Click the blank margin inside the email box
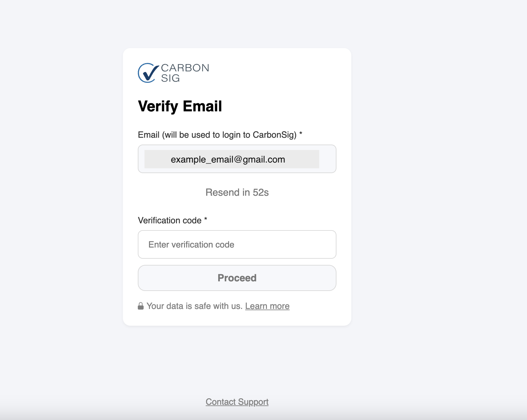The height and width of the screenshot is (420, 527). pos(327,159)
